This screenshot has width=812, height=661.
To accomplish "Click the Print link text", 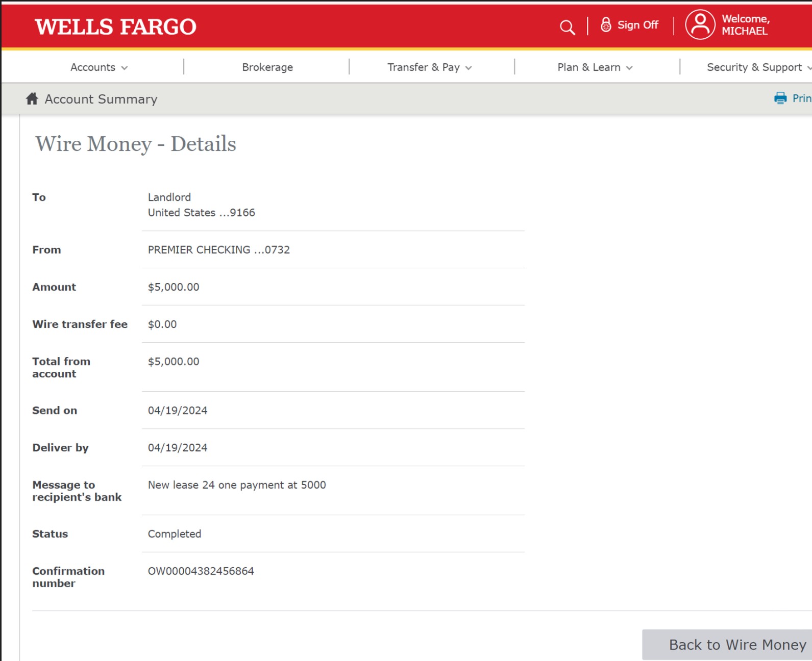I will pos(801,98).
